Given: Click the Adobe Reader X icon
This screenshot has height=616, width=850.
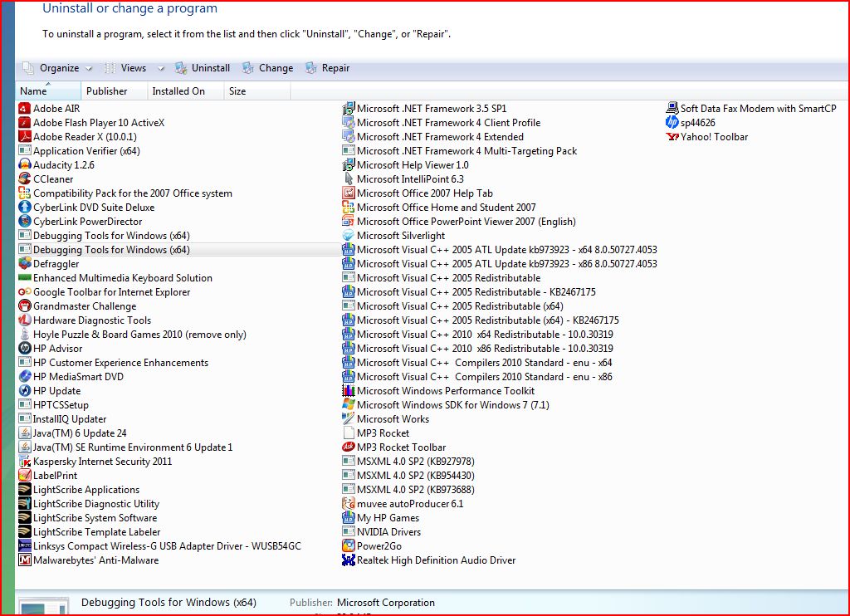Looking at the screenshot, I should pos(24,137).
